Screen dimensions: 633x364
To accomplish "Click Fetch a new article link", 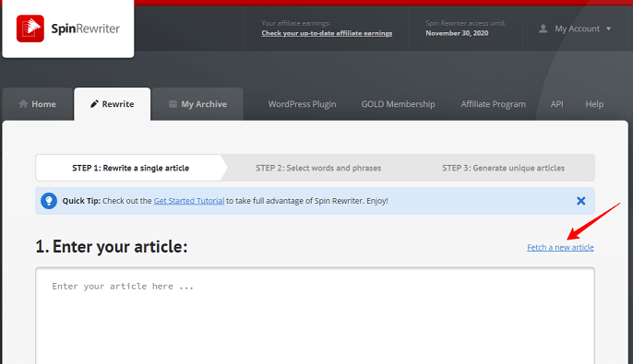I will coord(560,247).
